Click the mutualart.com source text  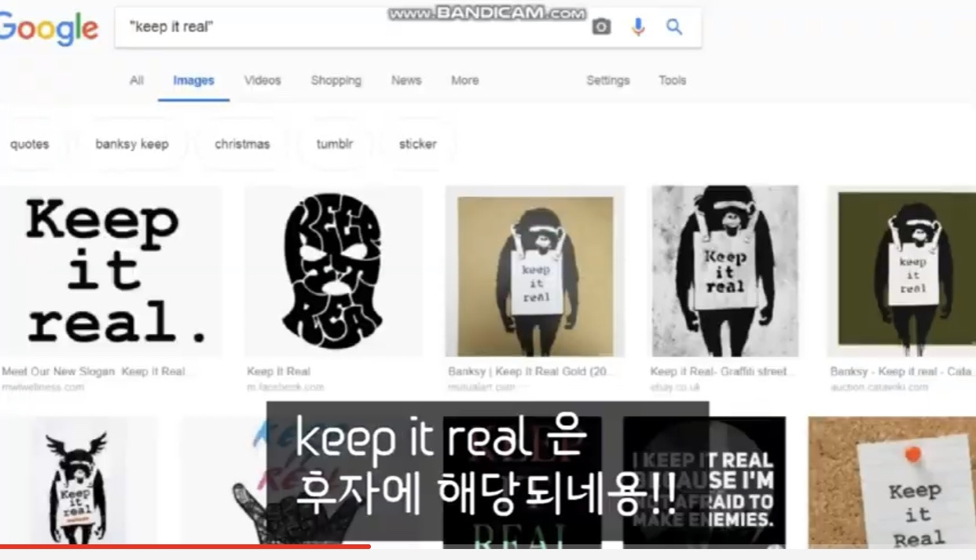click(482, 387)
